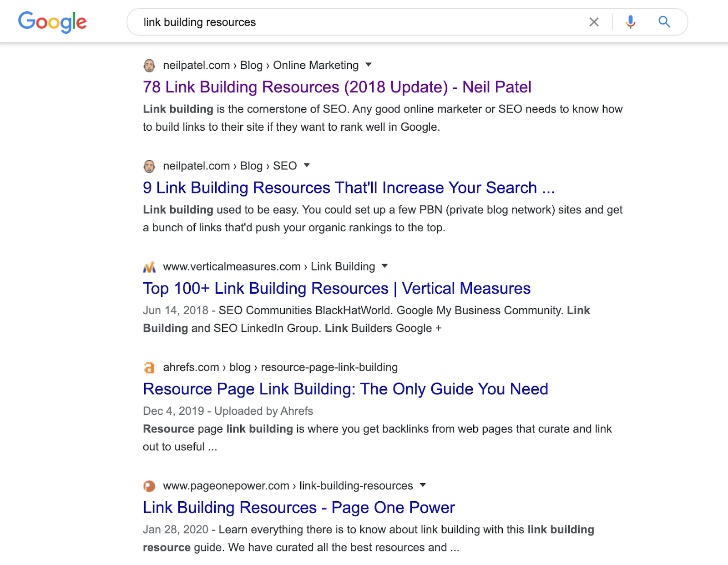Open '9 Link Building Resources That'll Increase' result
The image size is (728, 565).
coord(349,188)
